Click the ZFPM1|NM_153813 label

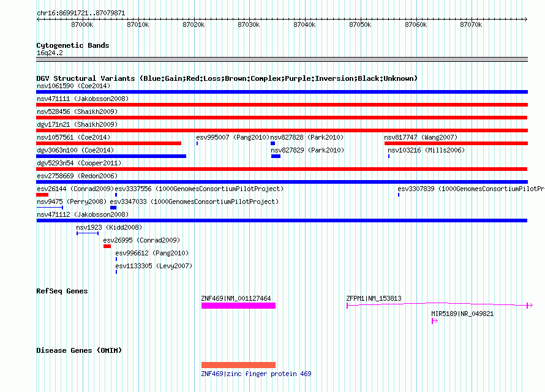[x=374, y=298]
